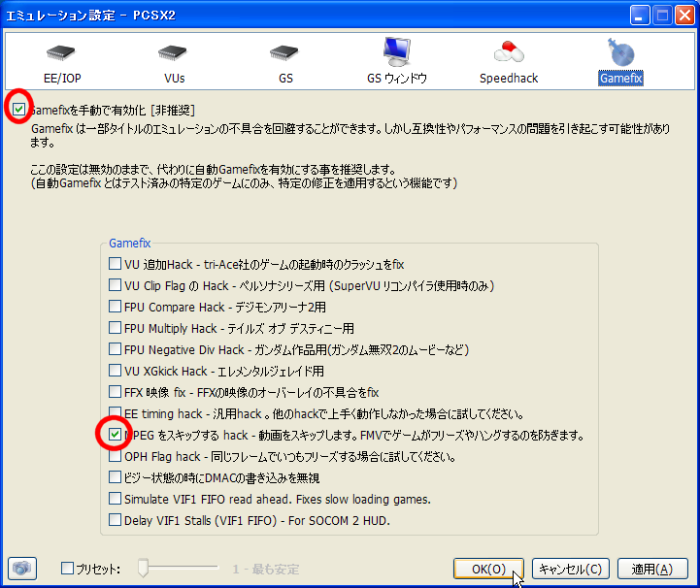Enable VU Clip Flag の Hack checkbox

pos(115,285)
